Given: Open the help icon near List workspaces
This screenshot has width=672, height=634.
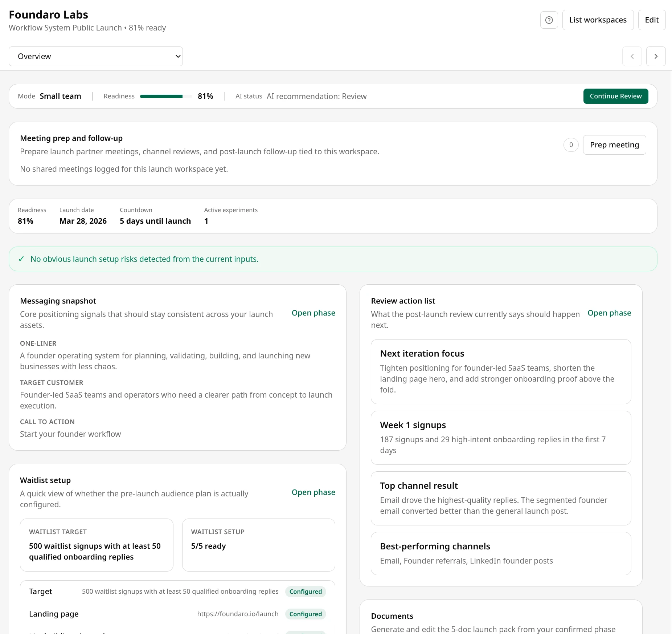Looking at the screenshot, I should [x=549, y=20].
